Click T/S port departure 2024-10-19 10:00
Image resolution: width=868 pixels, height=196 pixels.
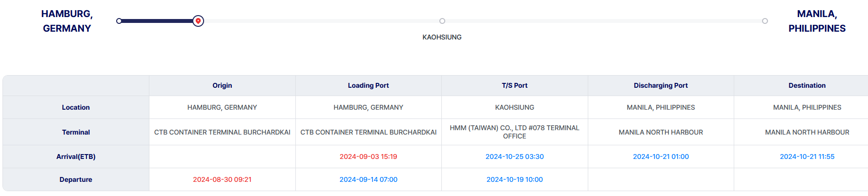[515, 179]
